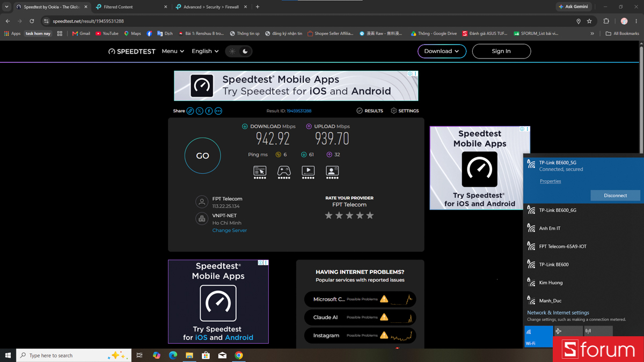Open speedtest SETTINGS

405,111
